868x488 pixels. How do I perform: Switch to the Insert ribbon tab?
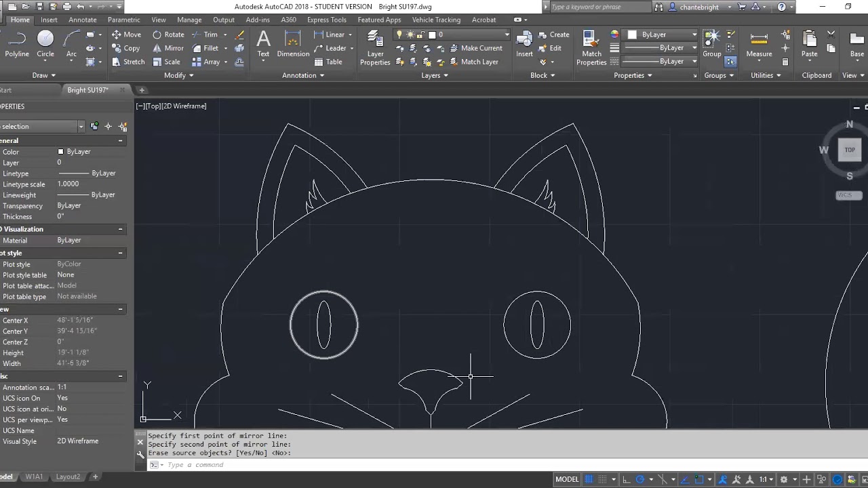tap(49, 20)
